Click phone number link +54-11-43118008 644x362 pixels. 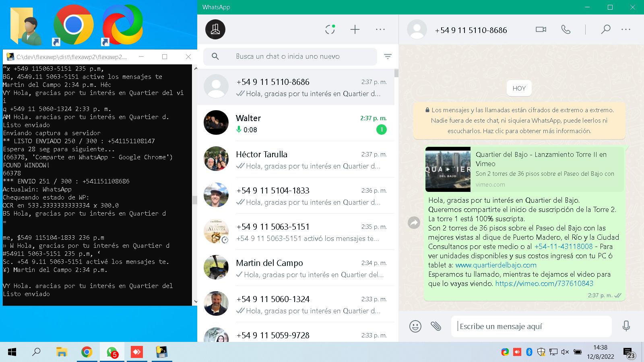(563, 247)
